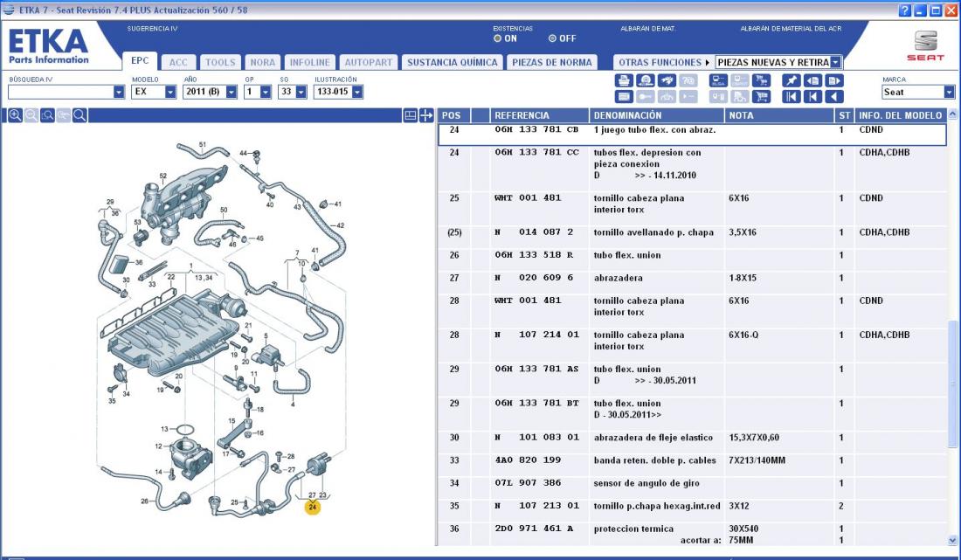Click the ST column header
This screenshot has height=560, width=961.
pos(845,115)
